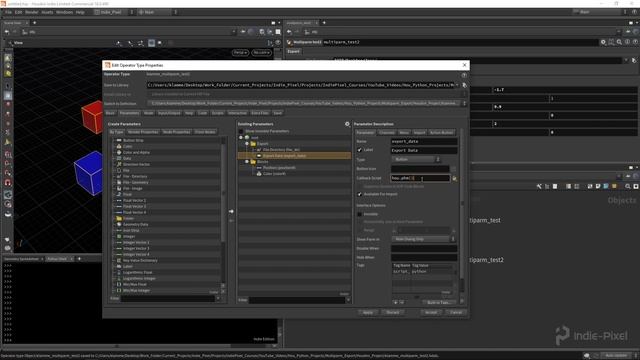This screenshot has width=640, height=360.
Task: Open Existing Parameters gear settings icon
Action: pyautogui.click(x=347, y=124)
